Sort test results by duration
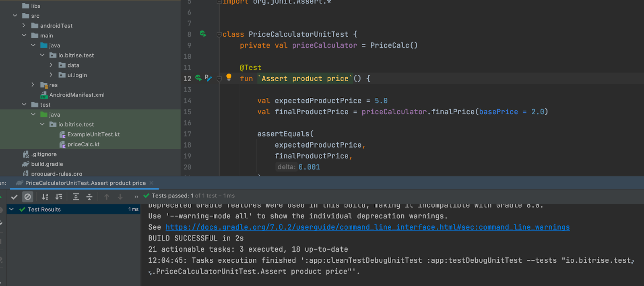Screen dimensions: 644x286 tap(59, 197)
